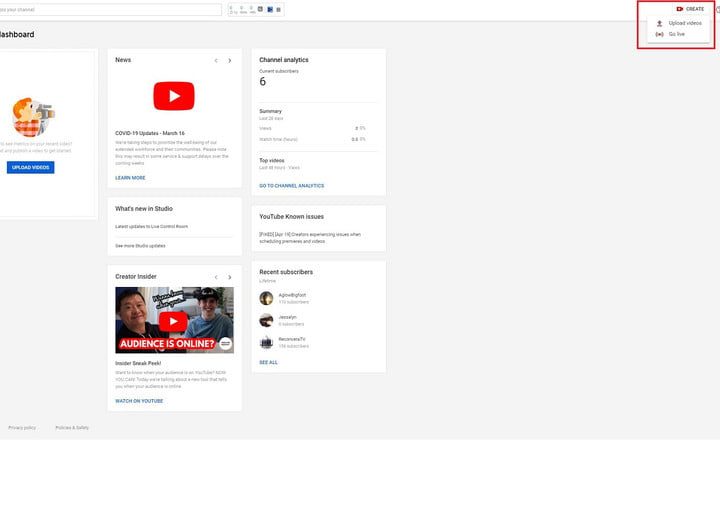Open See more Studio updates
Viewport: 720px width, 512px height.
pos(140,246)
